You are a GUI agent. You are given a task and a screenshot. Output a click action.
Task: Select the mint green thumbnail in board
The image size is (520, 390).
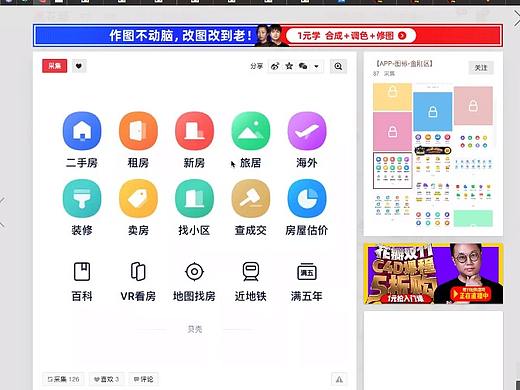[x=473, y=218]
